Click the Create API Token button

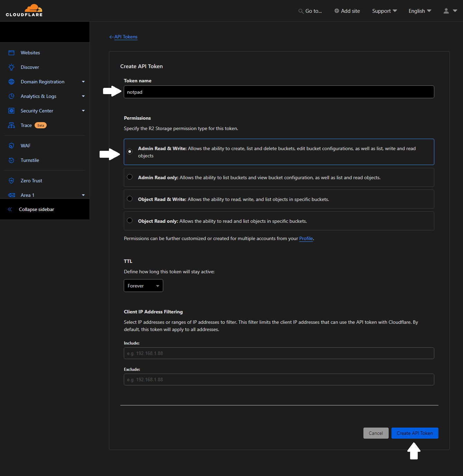[x=415, y=433]
